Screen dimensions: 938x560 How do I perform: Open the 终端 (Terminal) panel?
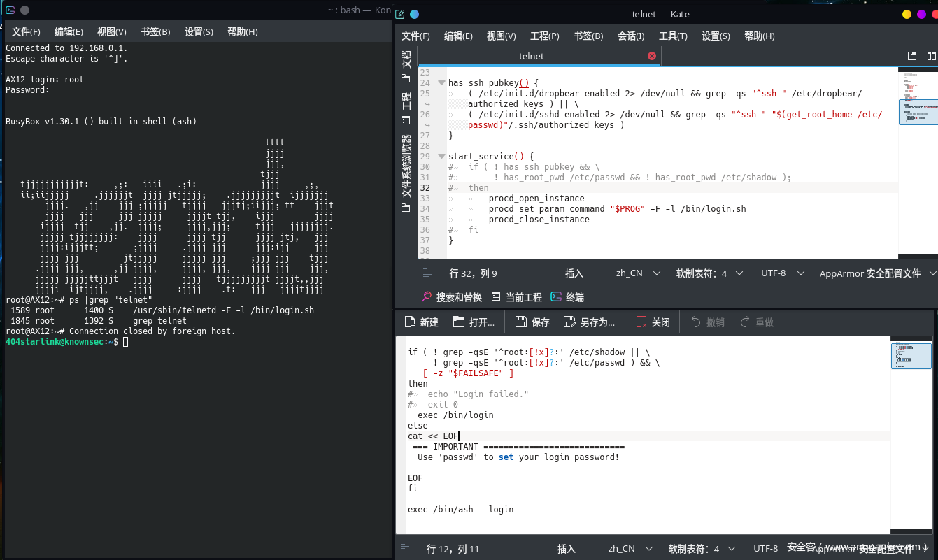(x=567, y=297)
